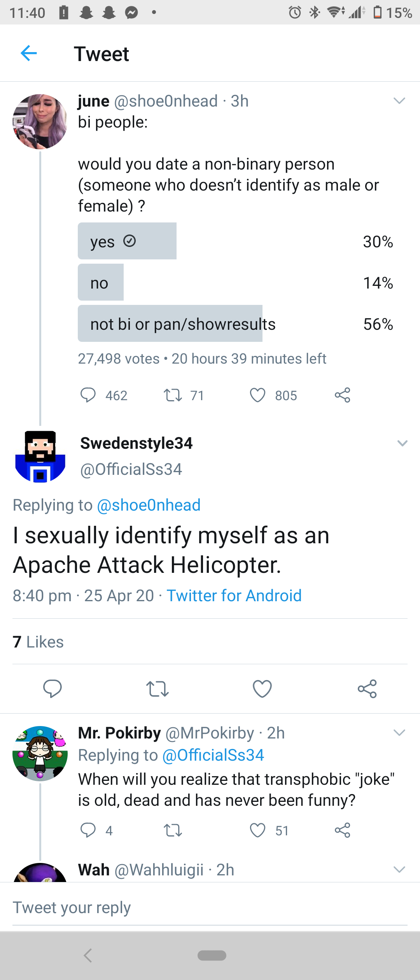Share the Swedenstyle34 main tweet

tap(367, 689)
